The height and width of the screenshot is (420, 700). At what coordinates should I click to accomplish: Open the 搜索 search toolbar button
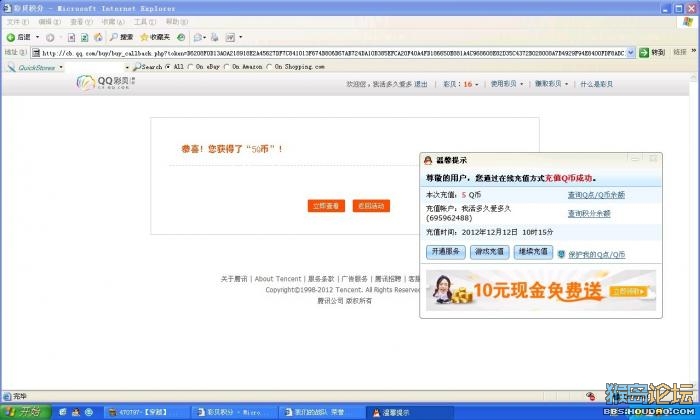point(121,37)
